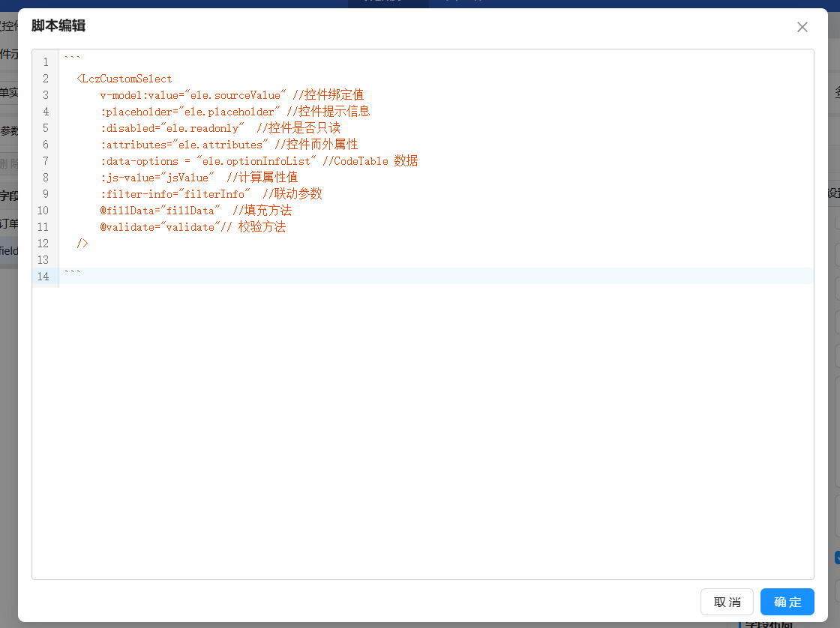The height and width of the screenshot is (628, 840).
Task: Close the 脚本编辑 dialog with the X
Action: click(802, 27)
